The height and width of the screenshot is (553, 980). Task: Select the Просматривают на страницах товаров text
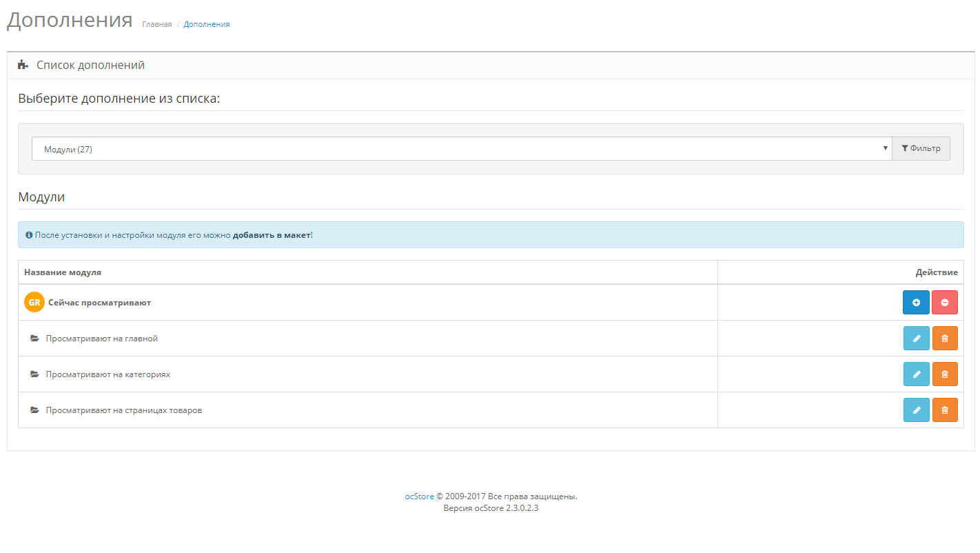[x=124, y=410]
